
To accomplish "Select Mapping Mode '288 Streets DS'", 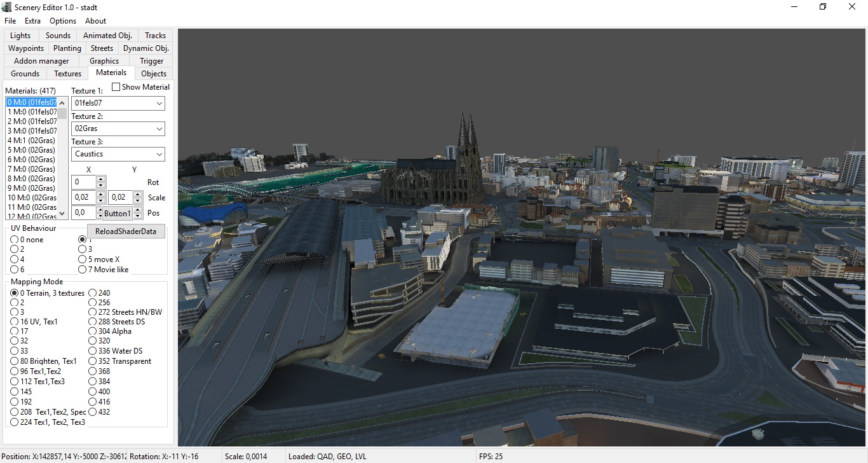I will [117, 322].
